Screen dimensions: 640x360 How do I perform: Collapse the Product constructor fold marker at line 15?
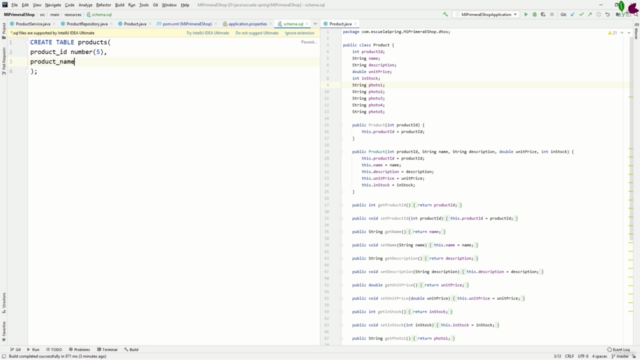pos(341,125)
